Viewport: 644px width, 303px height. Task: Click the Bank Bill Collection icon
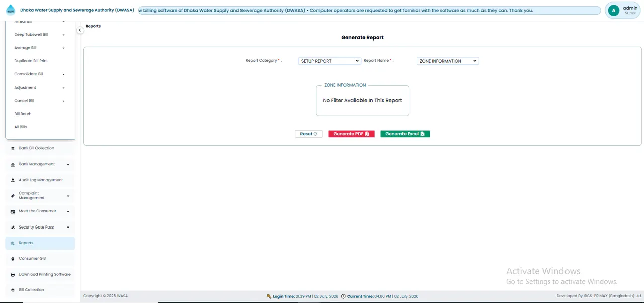point(13,148)
